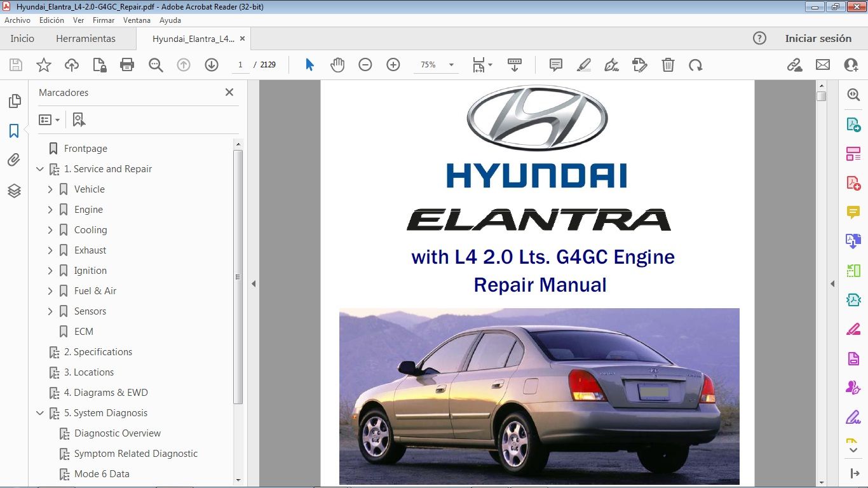
Task: Open the Edición menu
Action: (x=51, y=20)
